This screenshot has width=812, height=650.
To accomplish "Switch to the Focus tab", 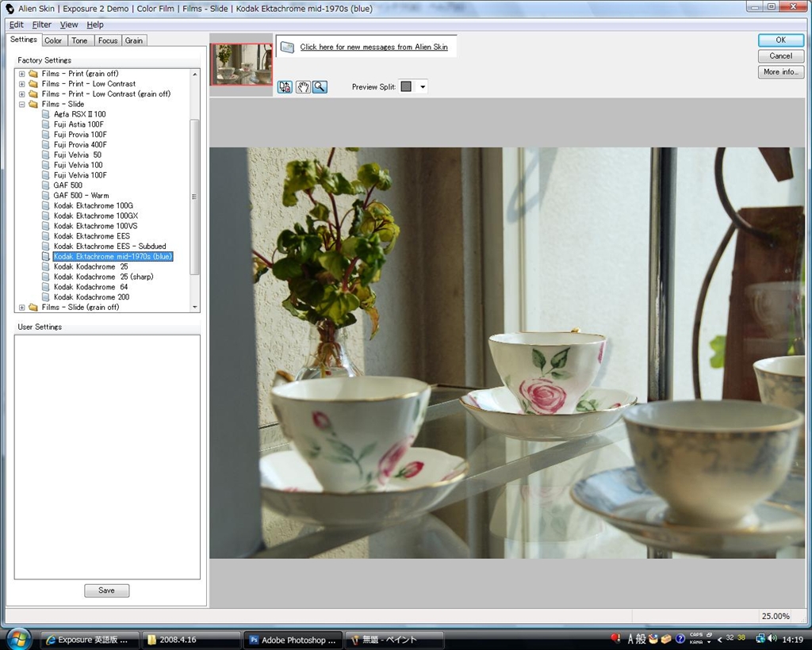I will (x=108, y=40).
